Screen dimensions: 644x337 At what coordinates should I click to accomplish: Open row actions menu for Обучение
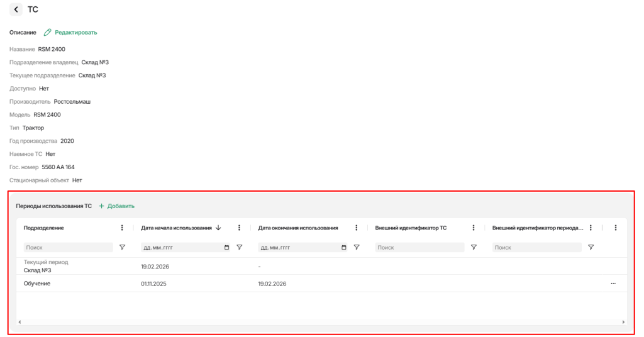click(613, 284)
